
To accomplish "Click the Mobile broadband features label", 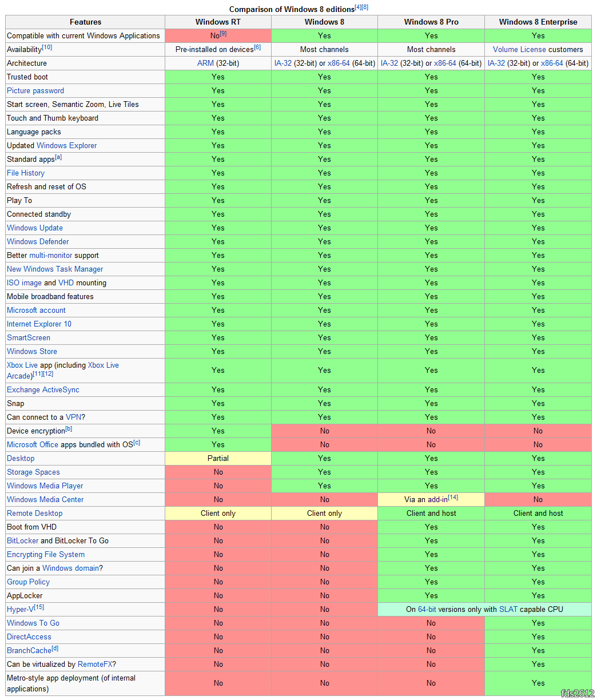I will tap(50, 296).
